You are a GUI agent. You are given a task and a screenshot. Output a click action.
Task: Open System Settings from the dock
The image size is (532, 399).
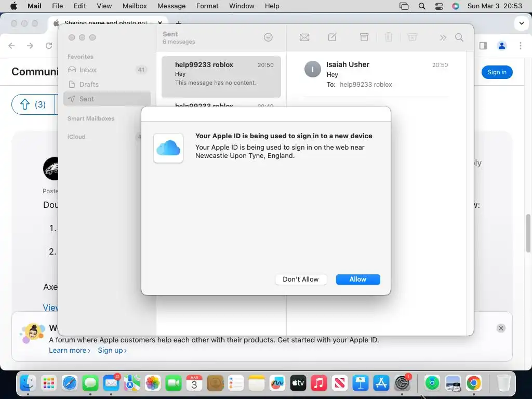coord(403,383)
